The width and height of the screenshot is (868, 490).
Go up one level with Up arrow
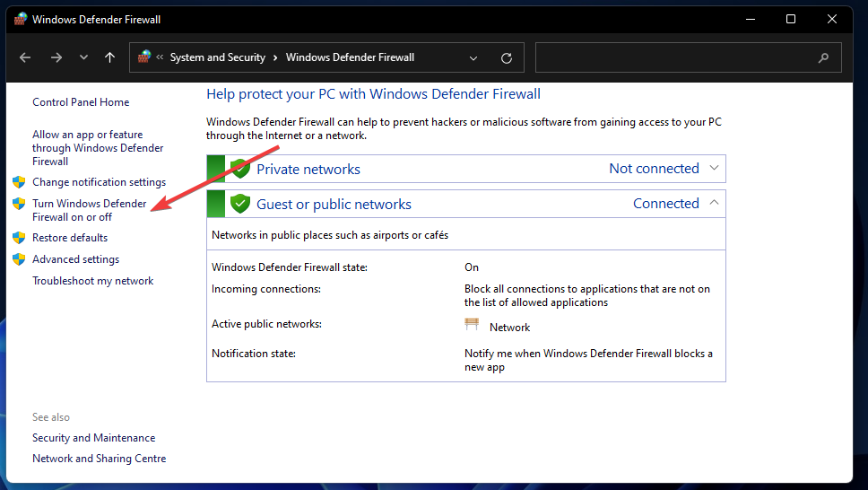tap(109, 57)
